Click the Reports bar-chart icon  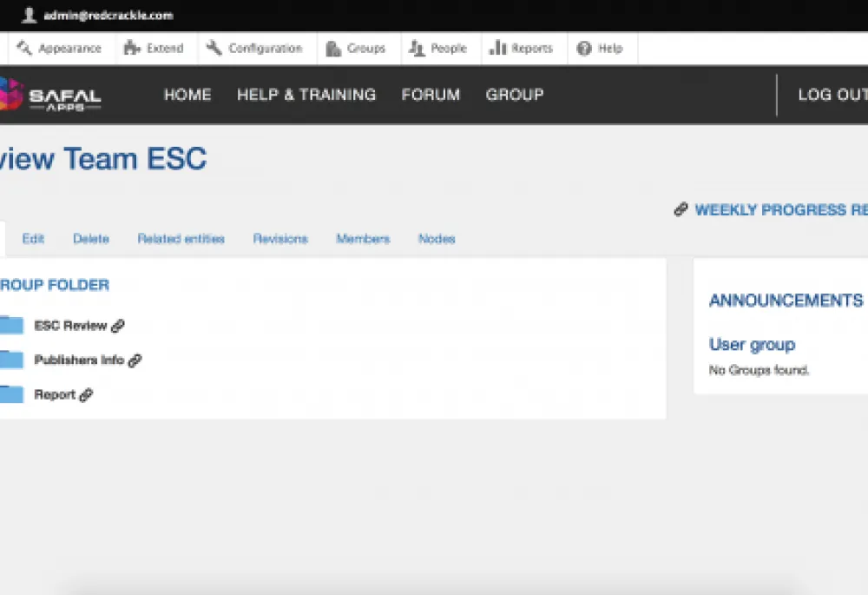(497, 48)
